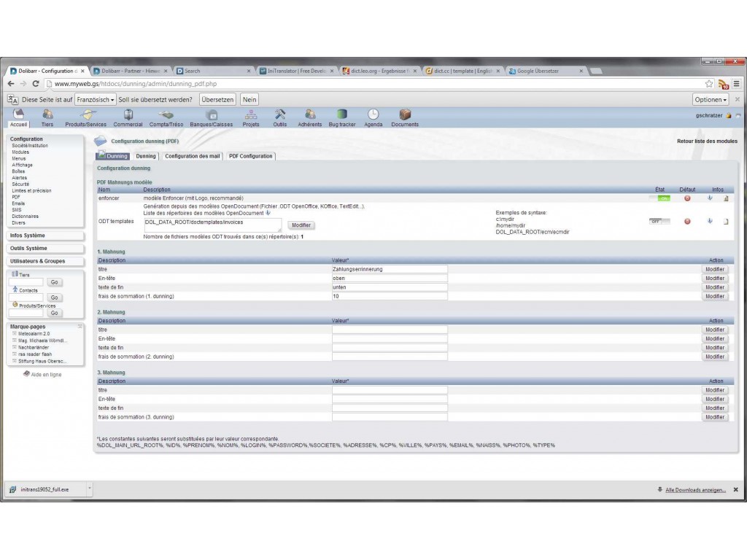Click the Banques/Caisses module icon

[211, 114]
